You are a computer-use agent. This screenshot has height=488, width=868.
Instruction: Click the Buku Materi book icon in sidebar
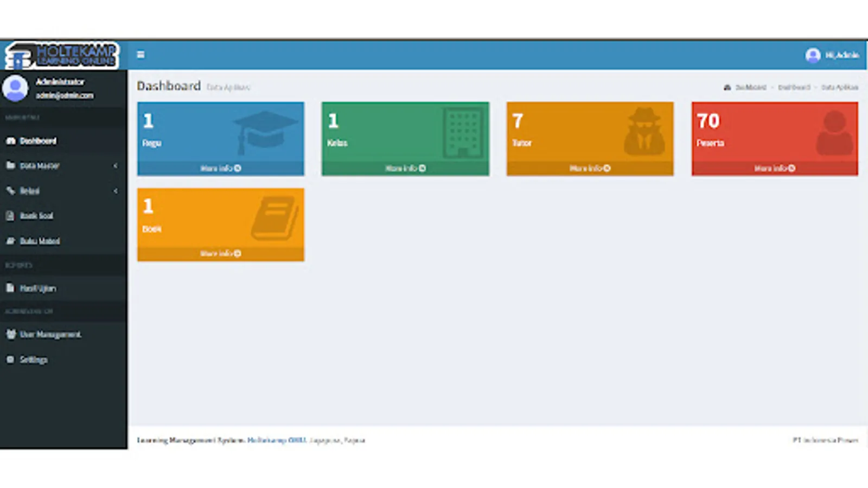(11, 241)
